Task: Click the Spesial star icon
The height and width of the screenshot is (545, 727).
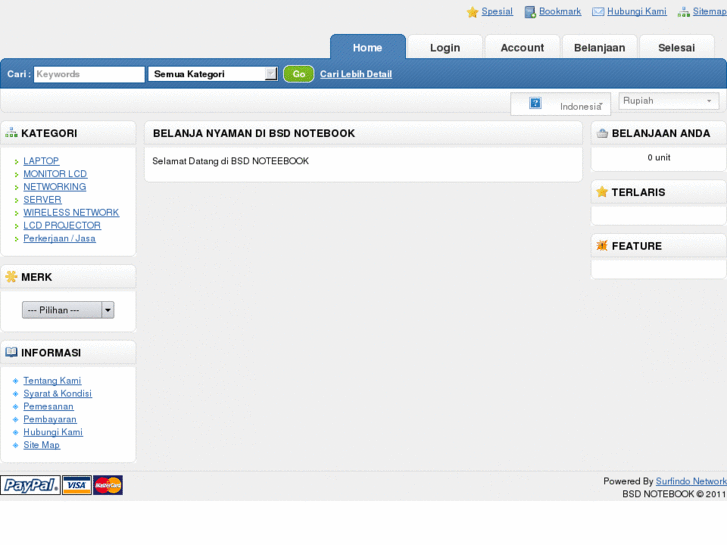Action: click(x=472, y=12)
